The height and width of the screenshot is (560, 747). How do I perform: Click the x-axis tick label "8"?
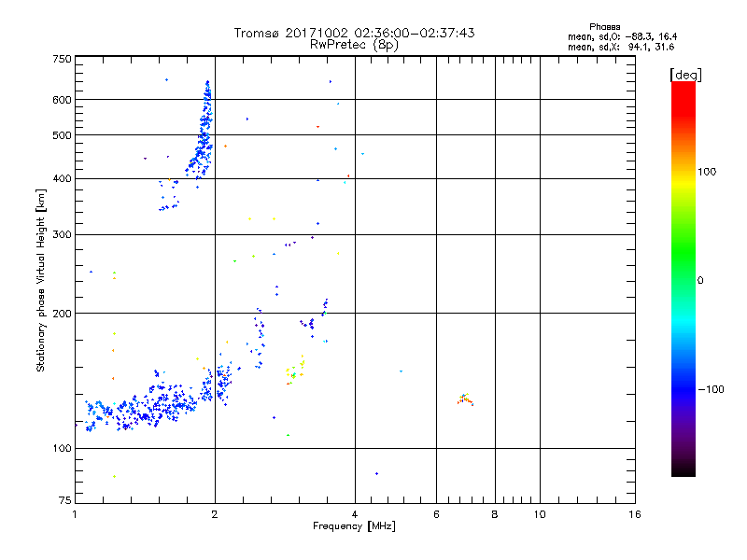pos(495,514)
